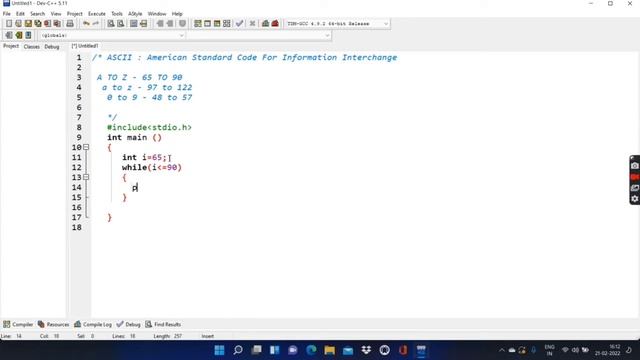Open the Edit menu

(20, 14)
